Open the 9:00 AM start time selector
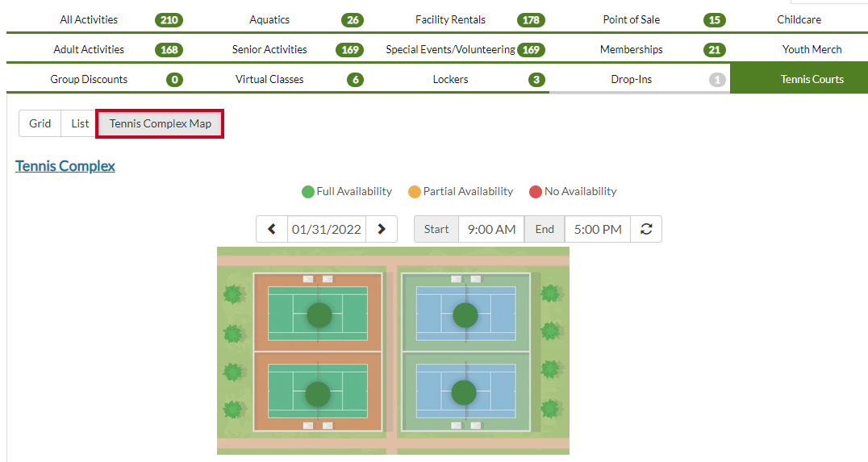Image resolution: width=868 pixels, height=462 pixels. [491, 229]
